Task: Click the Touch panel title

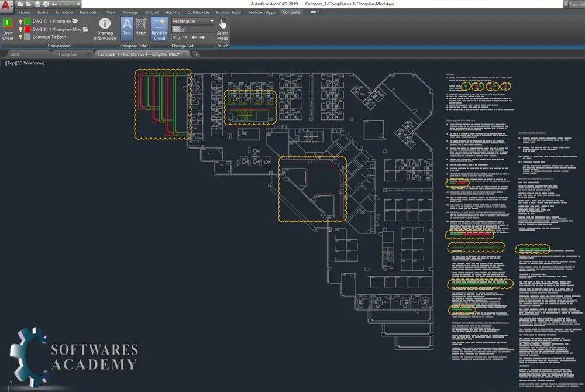Action: (x=222, y=46)
